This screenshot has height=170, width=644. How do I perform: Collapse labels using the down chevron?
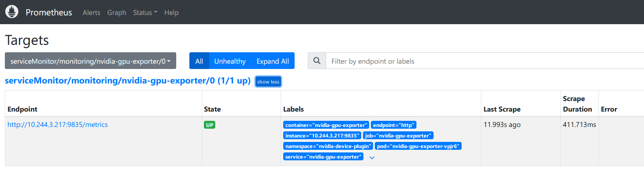pyautogui.click(x=372, y=157)
